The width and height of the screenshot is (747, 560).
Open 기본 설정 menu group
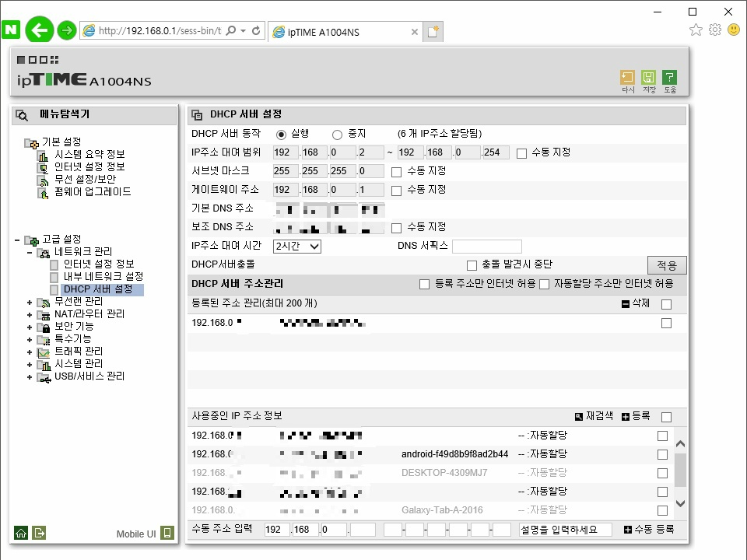61,142
